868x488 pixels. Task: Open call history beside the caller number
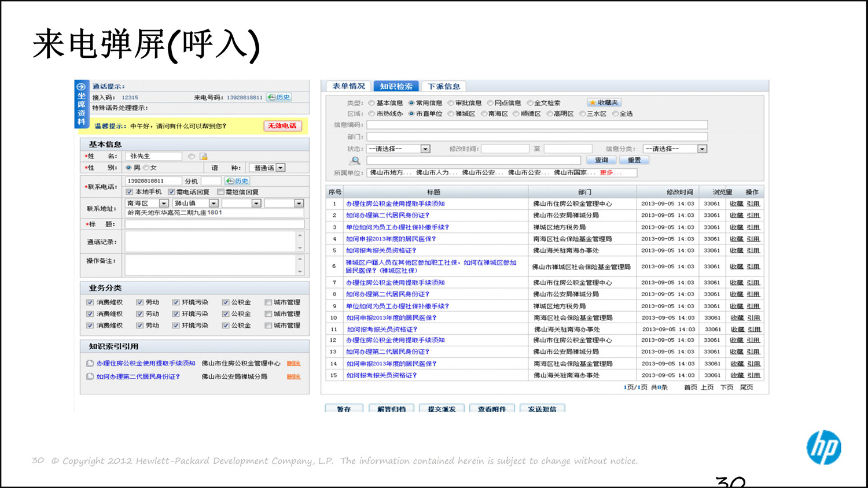pos(279,98)
